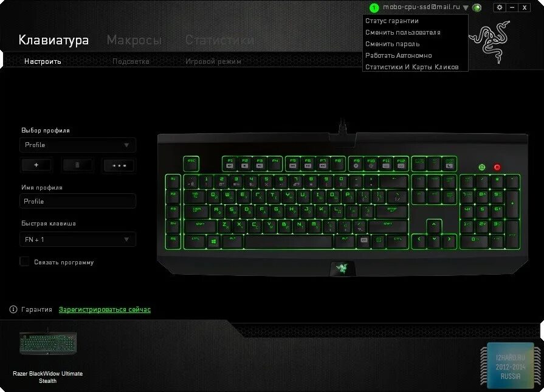
Task: Click the Razer snake logo
Action: (x=491, y=41)
